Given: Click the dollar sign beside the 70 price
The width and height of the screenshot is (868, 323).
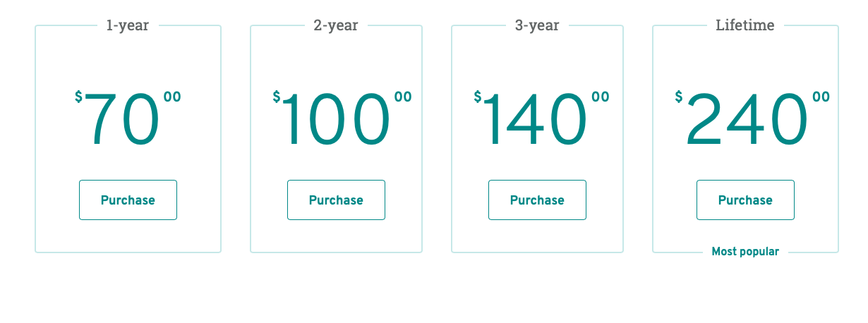Looking at the screenshot, I should [x=78, y=97].
